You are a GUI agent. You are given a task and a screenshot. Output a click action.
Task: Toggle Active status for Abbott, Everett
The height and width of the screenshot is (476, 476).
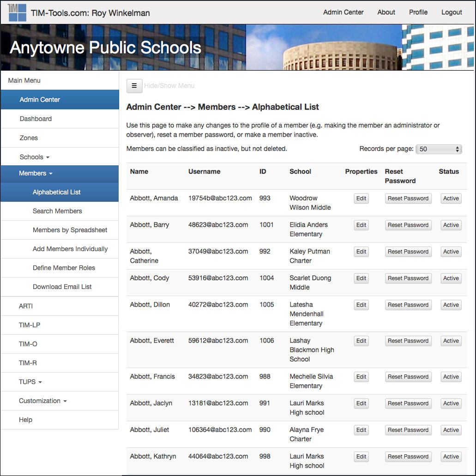pyautogui.click(x=451, y=341)
